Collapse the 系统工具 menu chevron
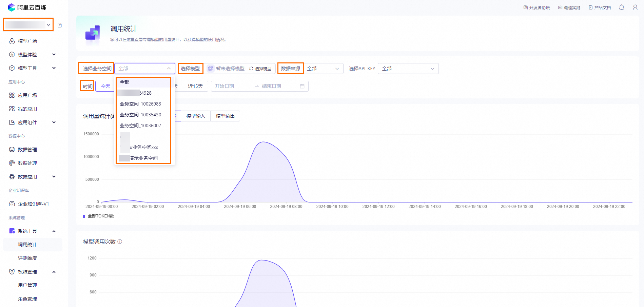Viewport: 644px width, 307px height. (x=54, y=231)
